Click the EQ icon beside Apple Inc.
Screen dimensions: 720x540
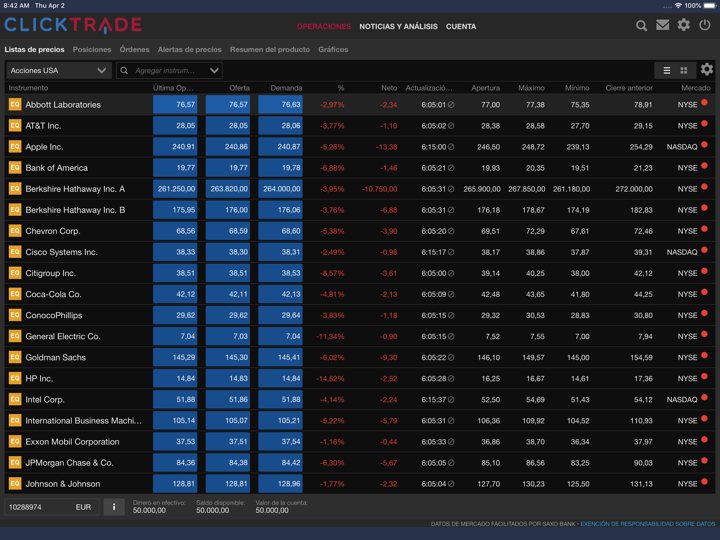[x=15, y=146]
